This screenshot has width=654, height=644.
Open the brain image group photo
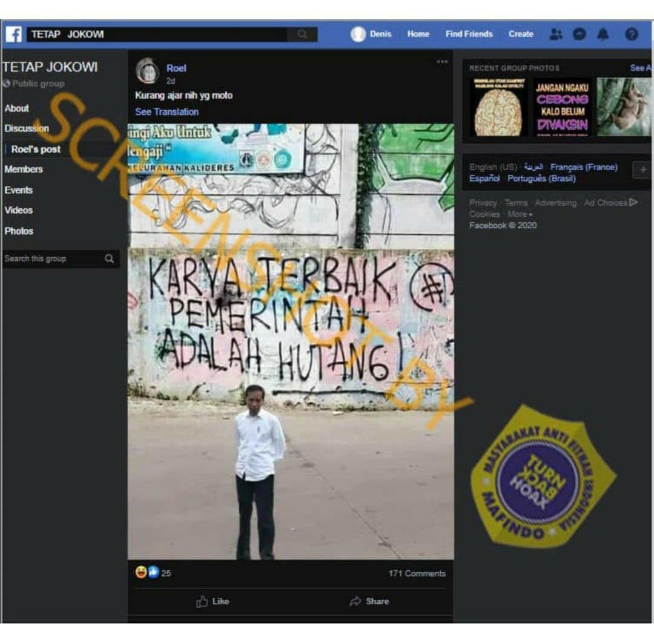click(x=498, y=107)
